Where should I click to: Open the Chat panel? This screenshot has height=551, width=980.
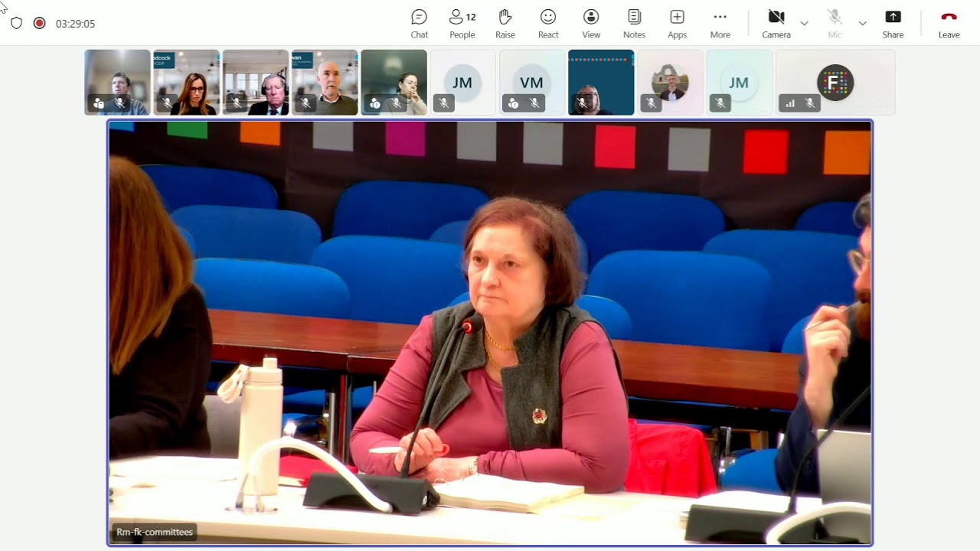pyautogui.click(x=419, y=24)
